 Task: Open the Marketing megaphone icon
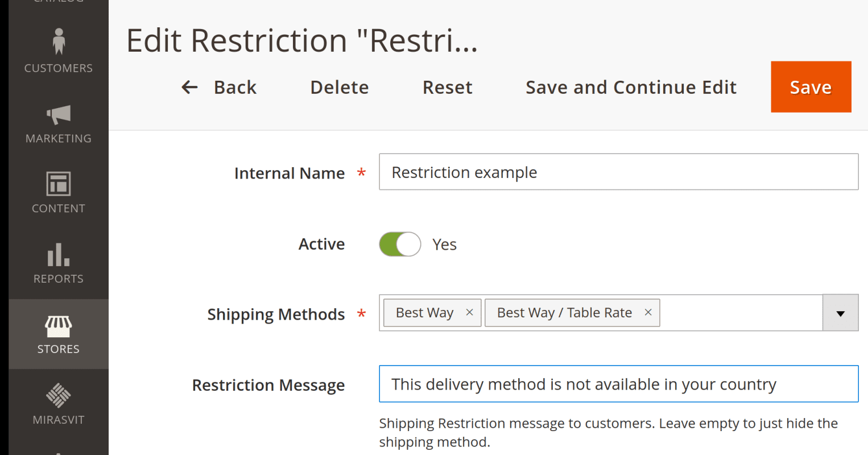59,115
